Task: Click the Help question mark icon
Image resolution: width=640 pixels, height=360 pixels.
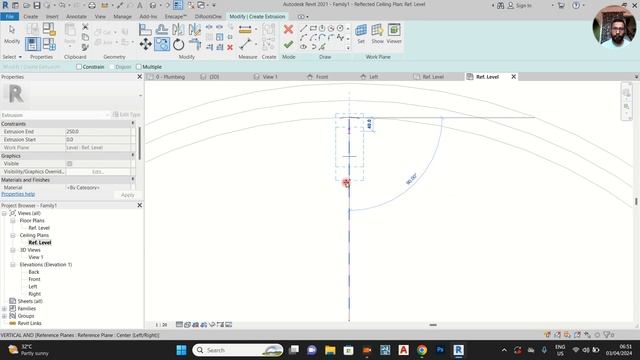Action: coord(576,5)
